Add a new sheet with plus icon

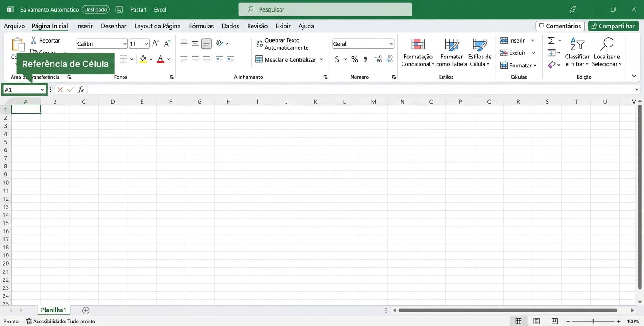[x=86, y=310]
